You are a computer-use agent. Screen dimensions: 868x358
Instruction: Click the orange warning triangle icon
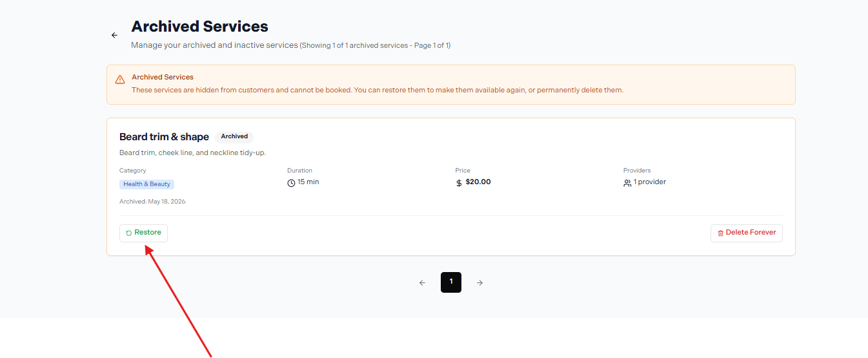click(120, 79)
